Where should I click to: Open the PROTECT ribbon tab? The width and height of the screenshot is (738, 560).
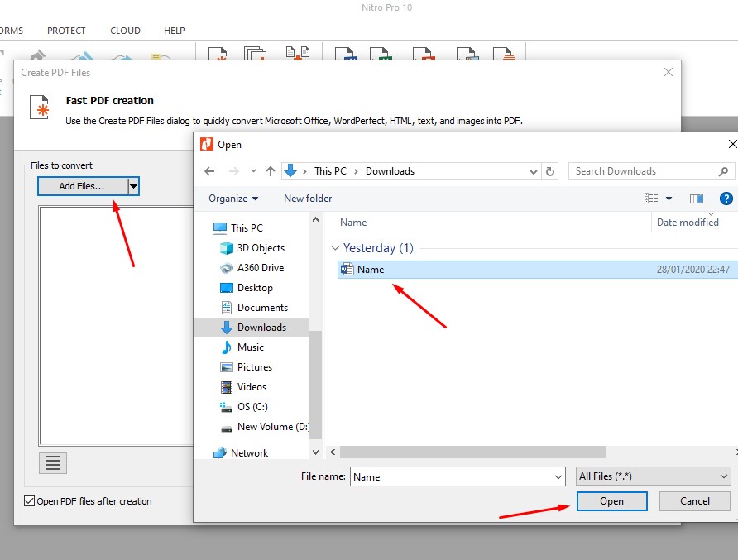66,31
